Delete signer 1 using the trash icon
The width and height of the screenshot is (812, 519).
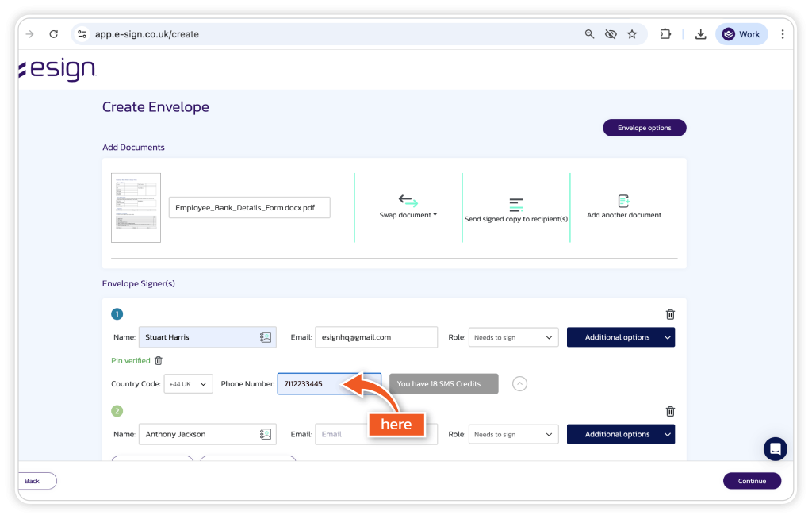tap(670, 314)
